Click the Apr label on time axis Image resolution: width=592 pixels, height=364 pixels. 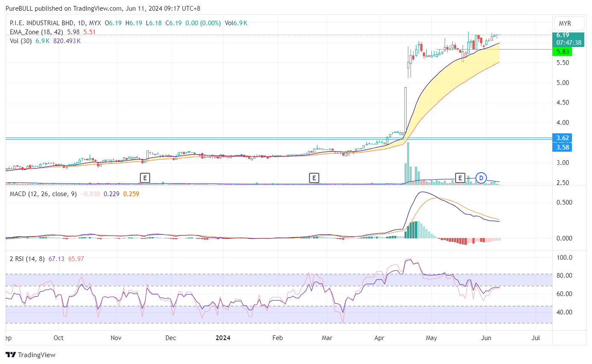(x=379, y=338)
